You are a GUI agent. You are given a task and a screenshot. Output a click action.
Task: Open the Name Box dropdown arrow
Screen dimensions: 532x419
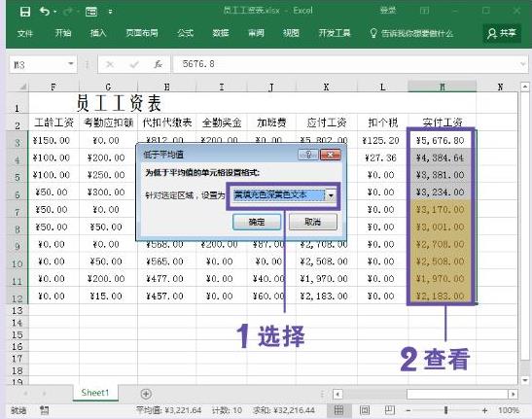tap(71, 64)
